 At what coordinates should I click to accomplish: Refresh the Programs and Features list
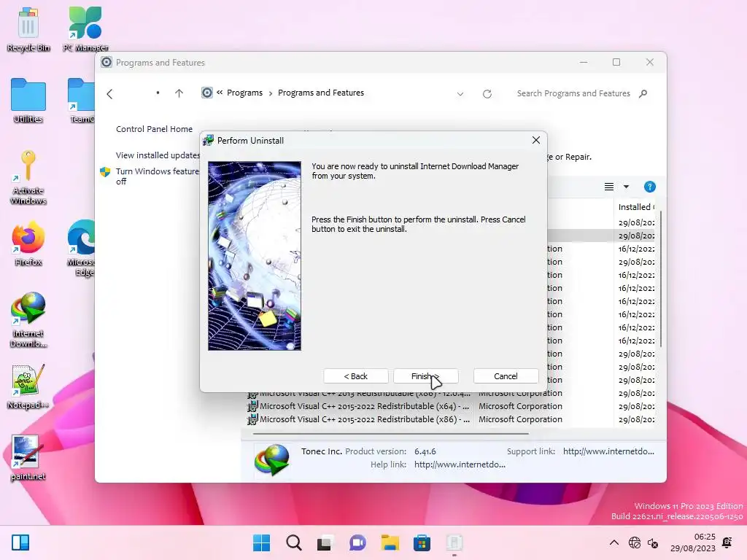[487, 94]
